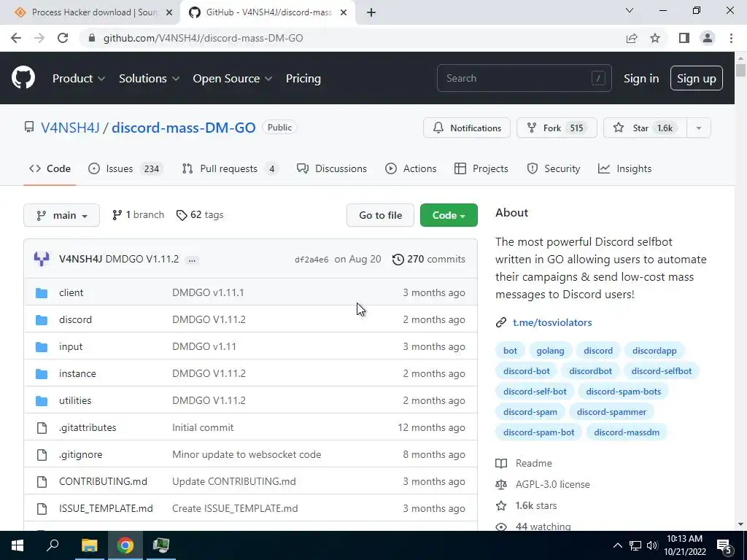Viewport: 747px width, 560px height.
Task: Open the 62 tags link
Action: pos(200,215)
